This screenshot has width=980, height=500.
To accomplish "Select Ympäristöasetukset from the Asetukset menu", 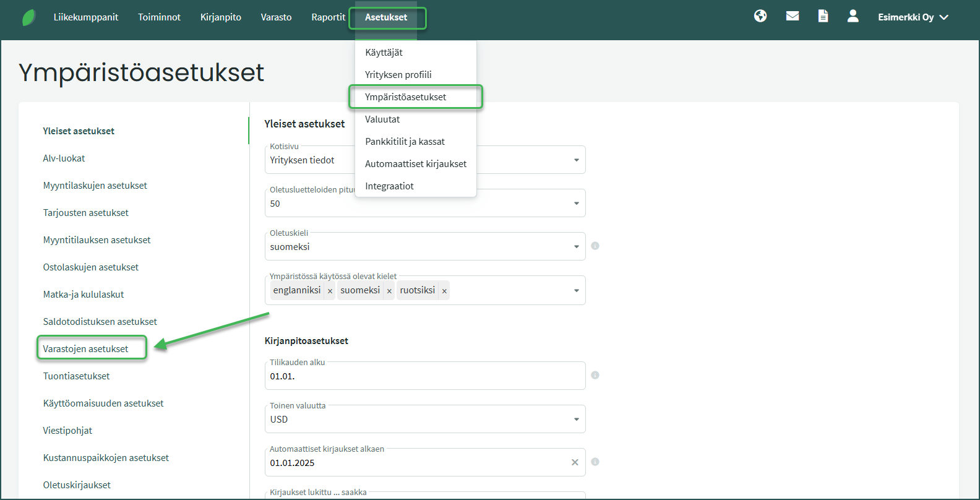I will coord(405,97).
